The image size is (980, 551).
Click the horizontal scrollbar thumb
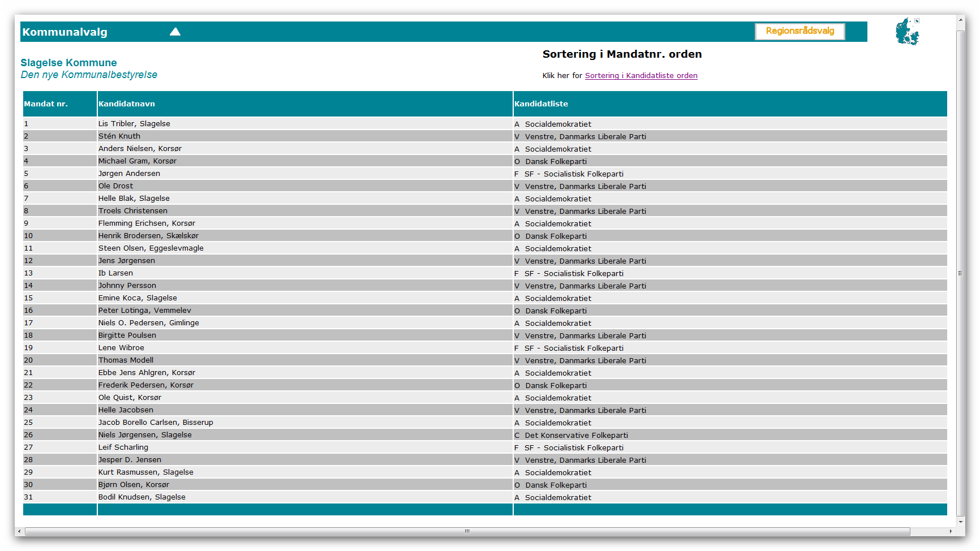click(x=467, y=531)
